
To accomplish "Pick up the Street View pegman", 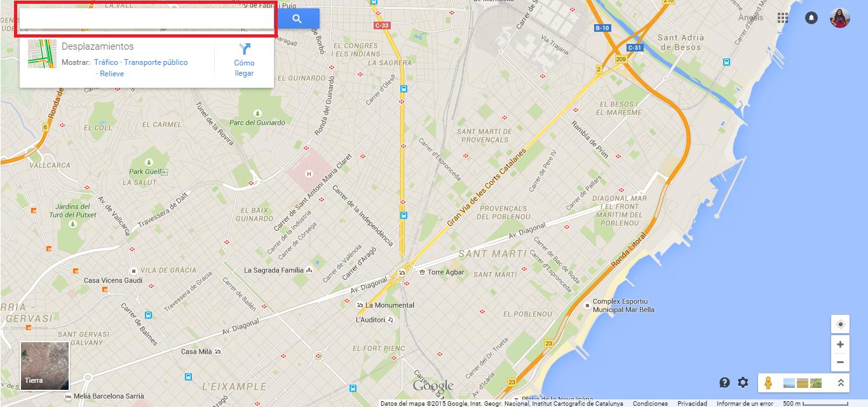I will 768,382.
